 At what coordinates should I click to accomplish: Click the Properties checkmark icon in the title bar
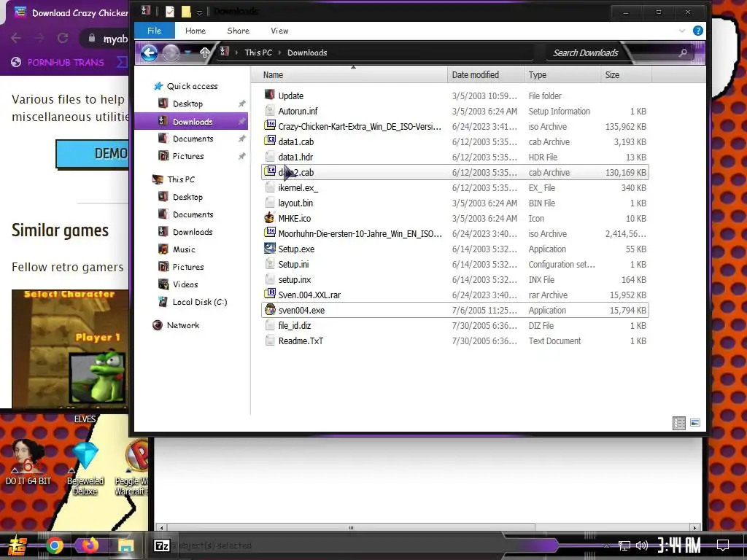tap(170, 12)
